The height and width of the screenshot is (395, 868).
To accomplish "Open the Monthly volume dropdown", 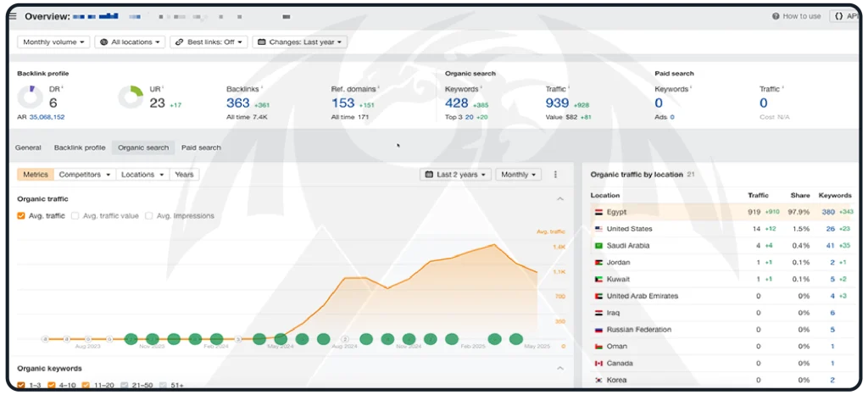I will pos(53,42).
